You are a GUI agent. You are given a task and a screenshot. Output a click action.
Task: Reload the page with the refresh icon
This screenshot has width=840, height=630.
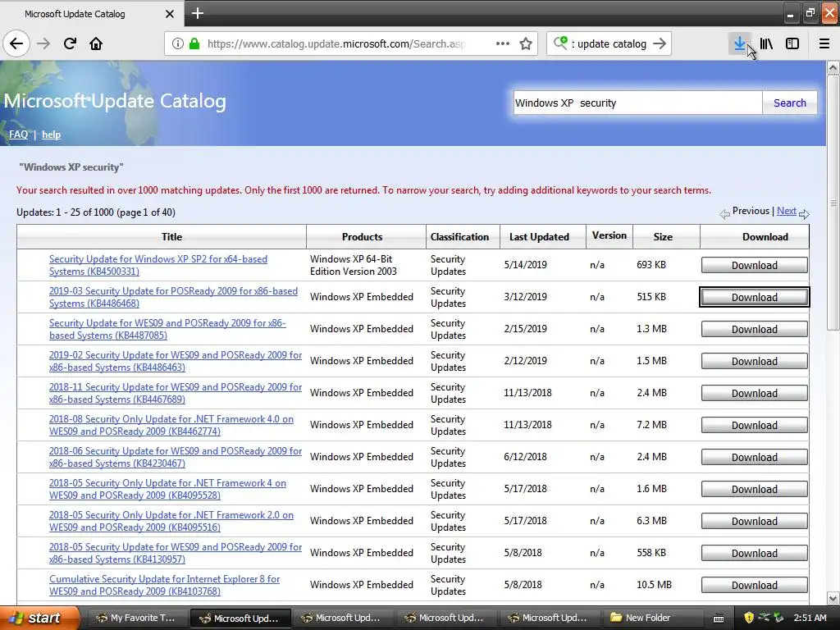70,43
